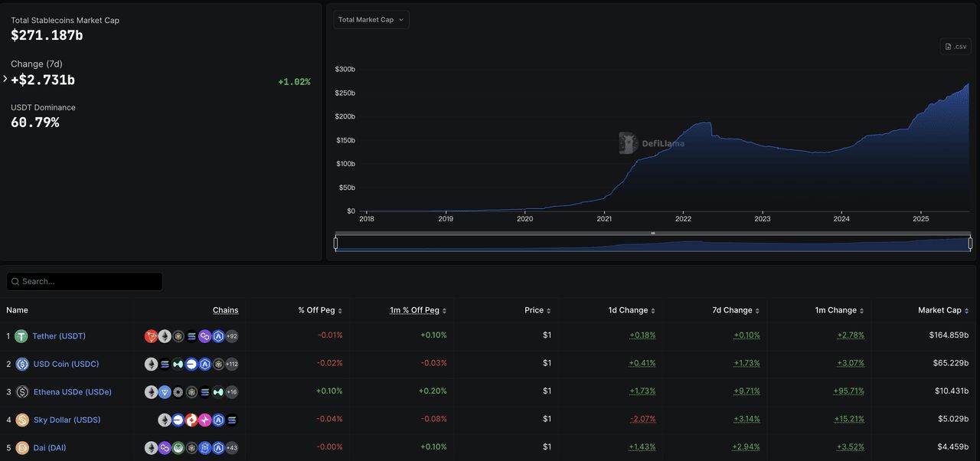Open the Total Market Cap dropdown

coord(371,20)
